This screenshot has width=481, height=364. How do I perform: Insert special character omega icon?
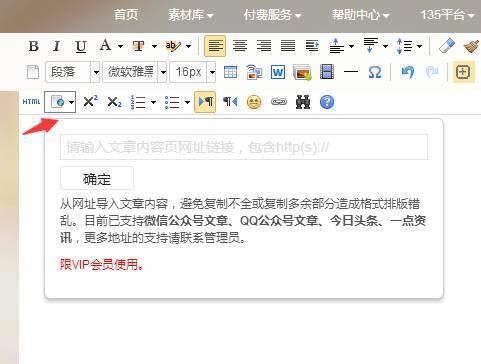(375, 72)
